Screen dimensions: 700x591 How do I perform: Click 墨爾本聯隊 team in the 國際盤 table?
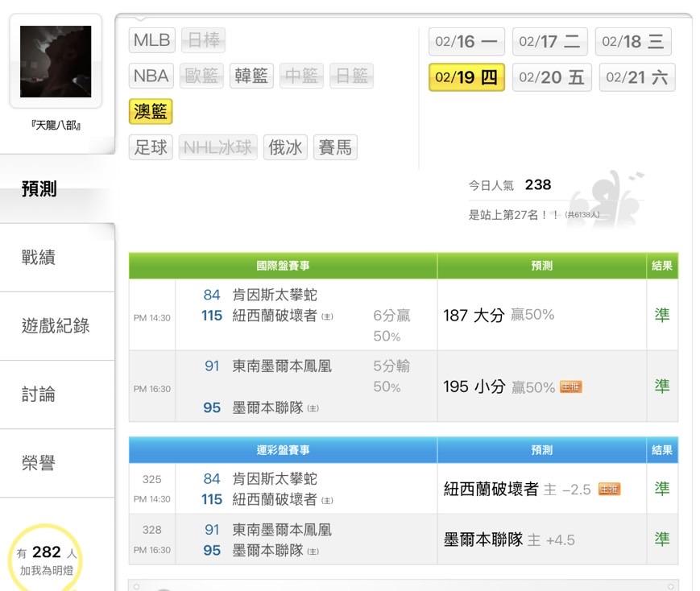tap(267, 407)
